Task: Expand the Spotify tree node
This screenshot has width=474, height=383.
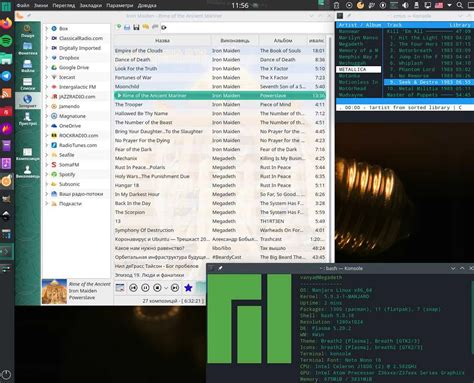Action: (x=47, y=174)
